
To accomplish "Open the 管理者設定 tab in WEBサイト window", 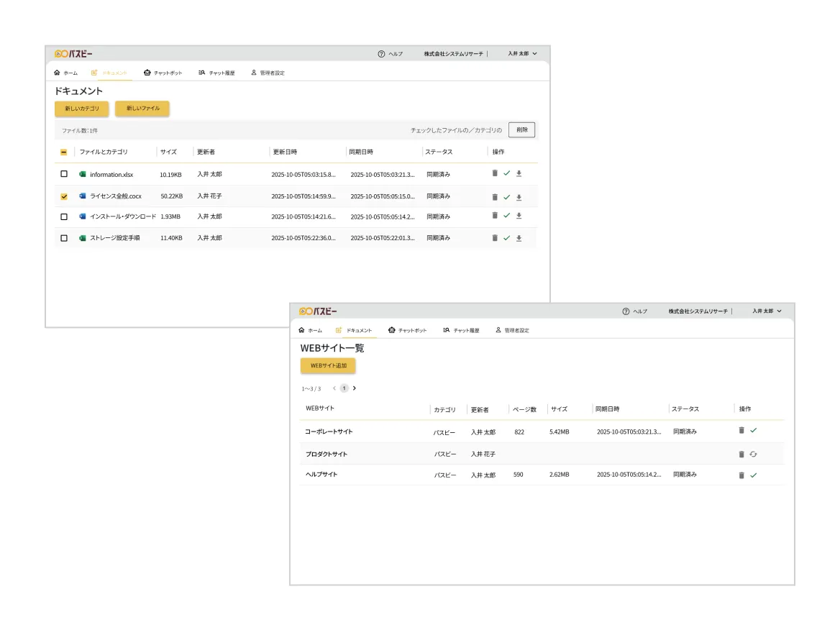I will (511, 330).
